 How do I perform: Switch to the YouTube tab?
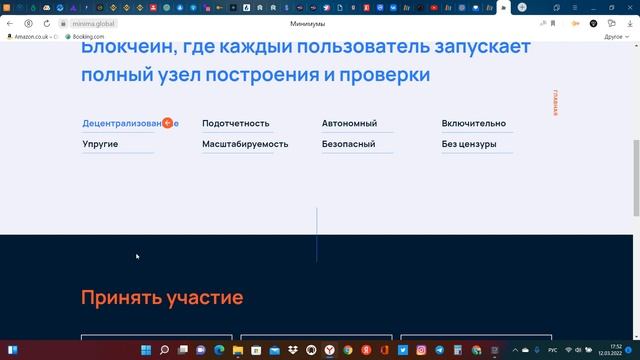[x=434, y=7]
